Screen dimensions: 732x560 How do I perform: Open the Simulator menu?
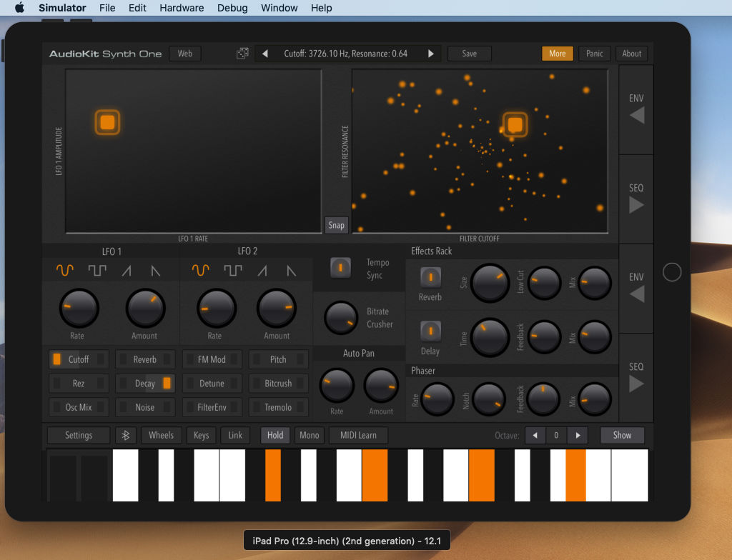click(62, 8)
